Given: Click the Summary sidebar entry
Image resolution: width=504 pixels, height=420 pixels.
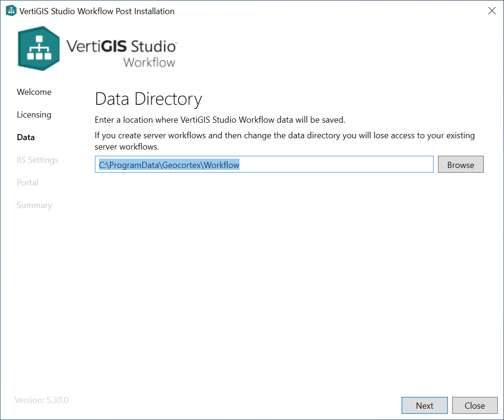Looking at the screenshot, I should pyautogui.click(x=34, y=205).
